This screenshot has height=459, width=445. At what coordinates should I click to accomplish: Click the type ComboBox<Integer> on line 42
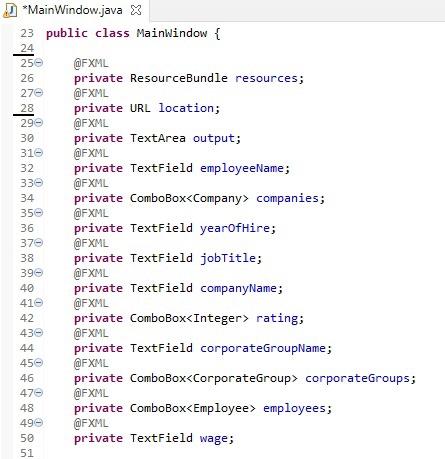point(189,318)
